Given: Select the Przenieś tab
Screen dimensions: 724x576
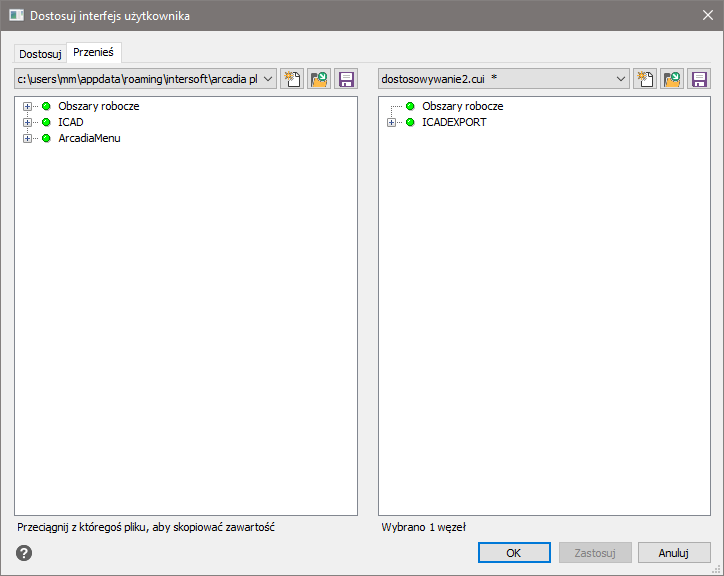Looking at the screenshot, I should click(93, 53).
